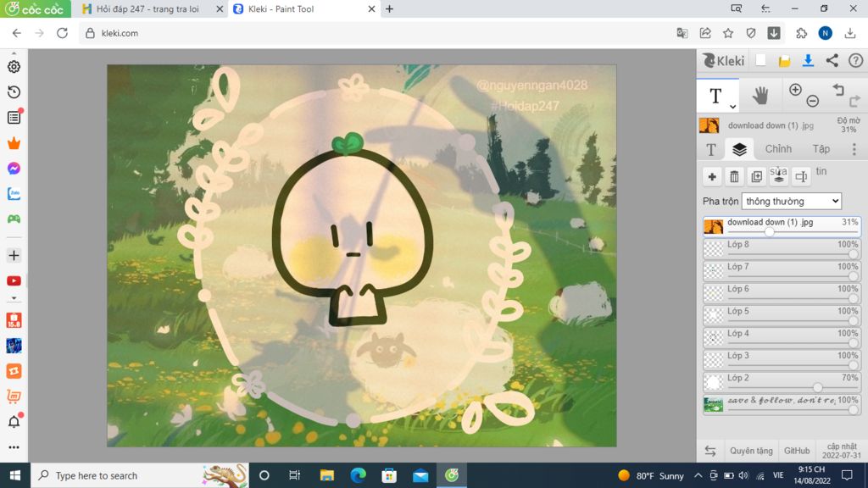Add a new sidebar shortcut
The width and height of the screenshot is (868, 488).
tap(14, 256)
